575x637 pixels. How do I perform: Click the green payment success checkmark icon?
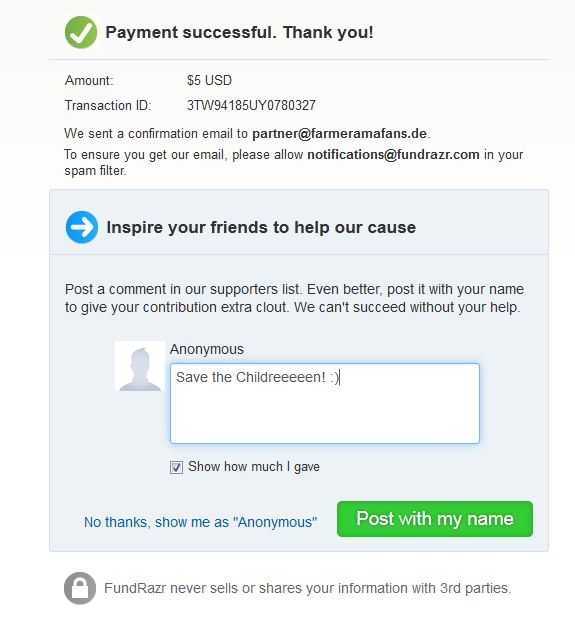81,32
